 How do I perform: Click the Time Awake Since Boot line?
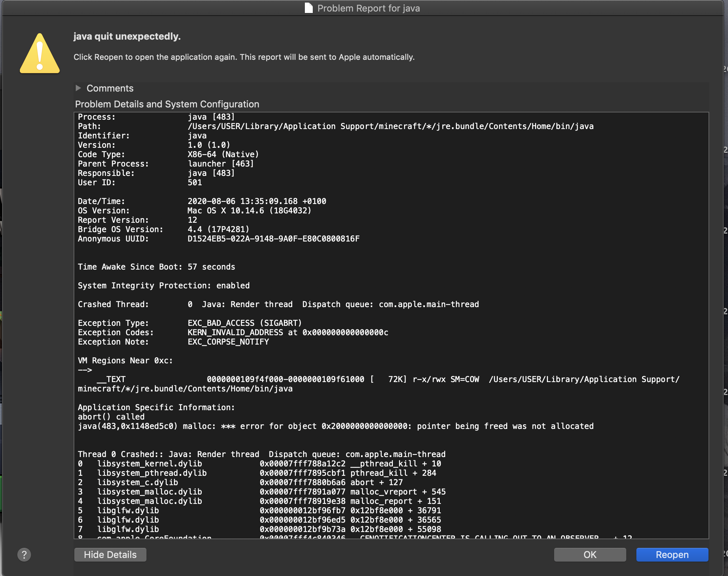156,267
